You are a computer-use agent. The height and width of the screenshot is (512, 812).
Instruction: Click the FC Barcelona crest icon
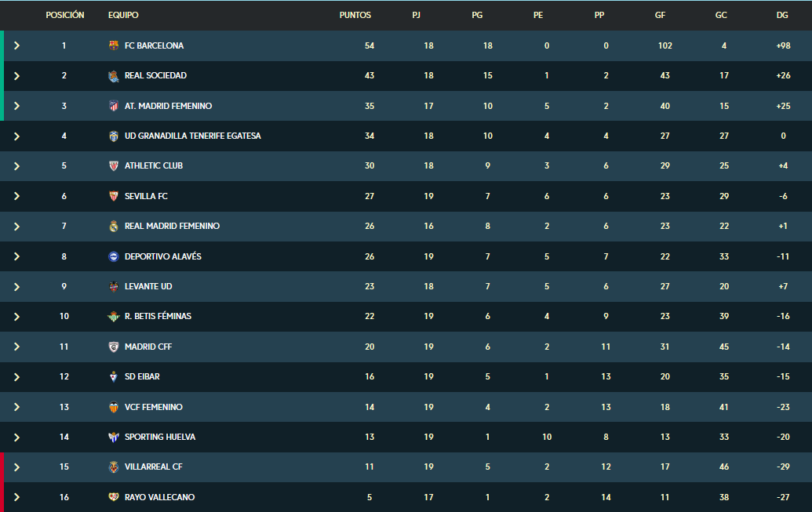pyautogui.click(x=114, y=45)
